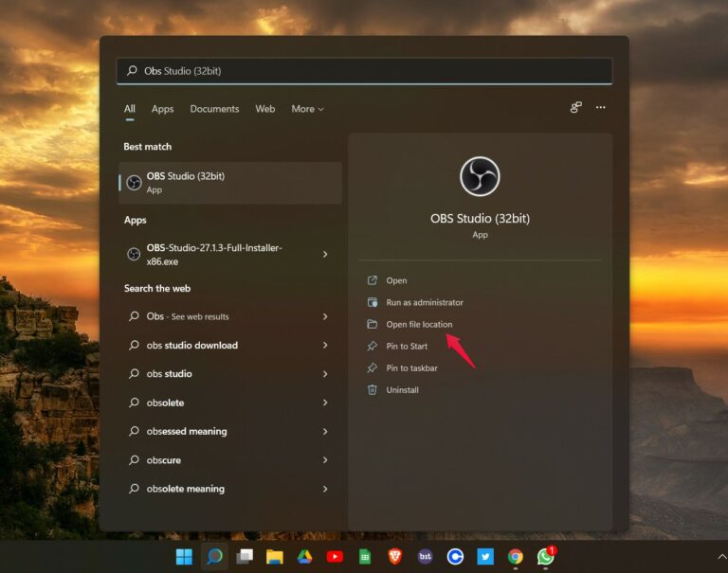Launch File Explorer from taskbar

(x=275, y=556)
